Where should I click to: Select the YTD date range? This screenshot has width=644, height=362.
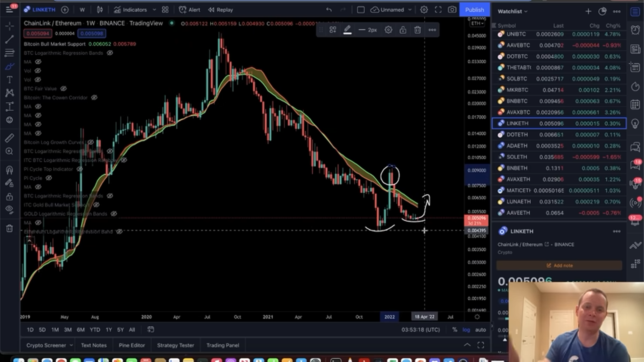click(95, 329)
